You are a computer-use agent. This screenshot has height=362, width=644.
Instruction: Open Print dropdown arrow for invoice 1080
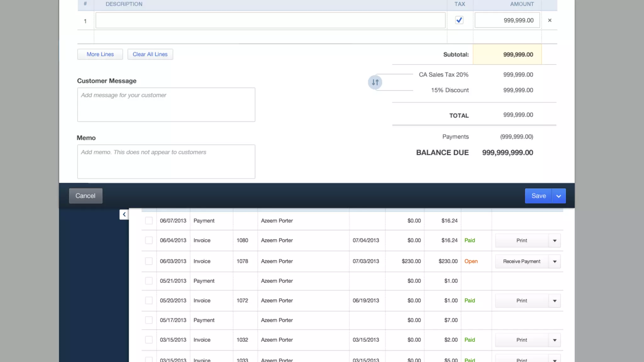point(555,241)
